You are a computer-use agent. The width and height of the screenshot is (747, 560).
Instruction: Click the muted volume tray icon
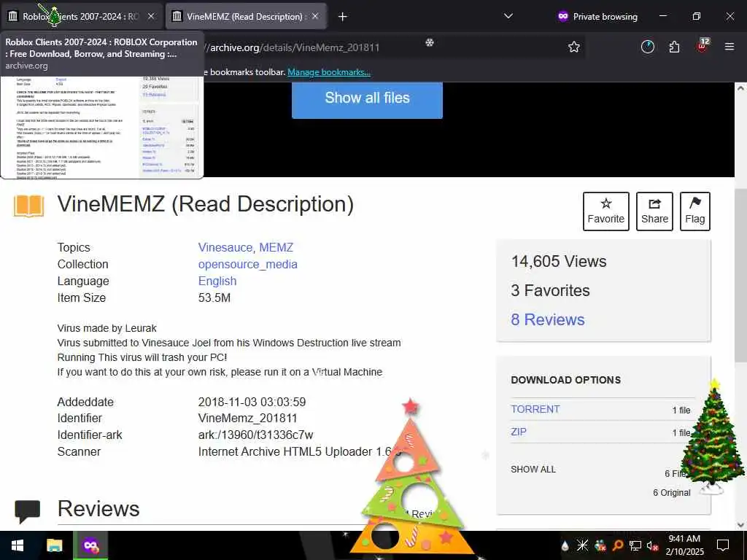click(653, 545)
